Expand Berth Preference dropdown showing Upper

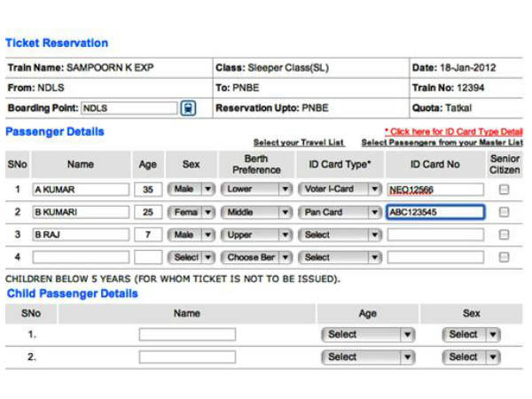tap(255, 235)
